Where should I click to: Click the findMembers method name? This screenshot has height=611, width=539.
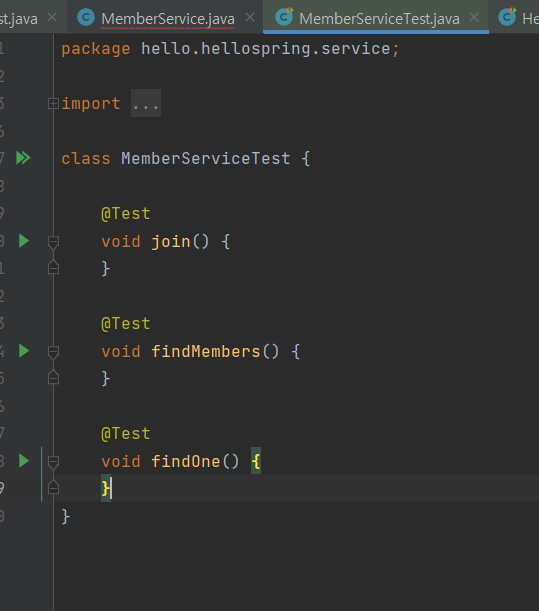[205, 351]
